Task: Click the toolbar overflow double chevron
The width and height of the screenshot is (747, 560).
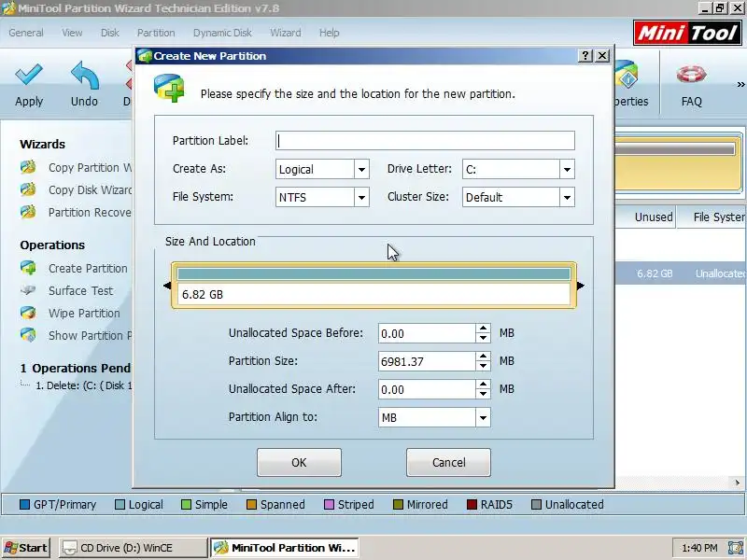Action: [740, 85]
